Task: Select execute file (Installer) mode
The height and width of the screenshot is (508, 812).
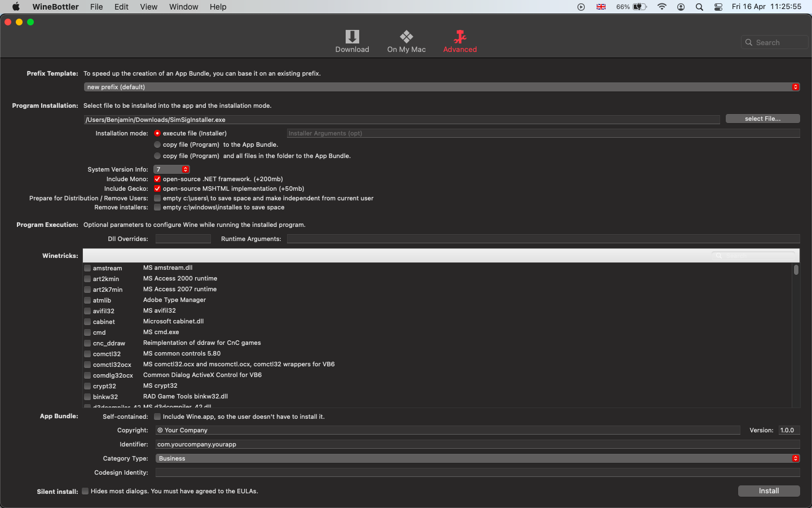Action: pyautogui.click(x=157, y=133)
